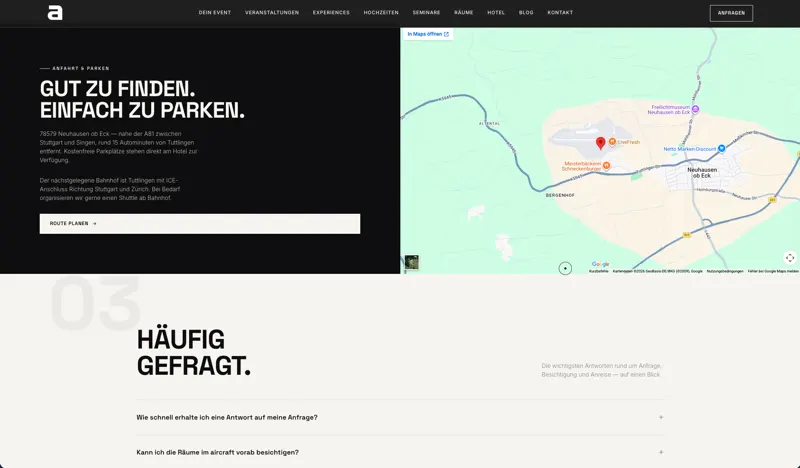Open the VERANSTALTUNGEN menu item

[272, 13]
